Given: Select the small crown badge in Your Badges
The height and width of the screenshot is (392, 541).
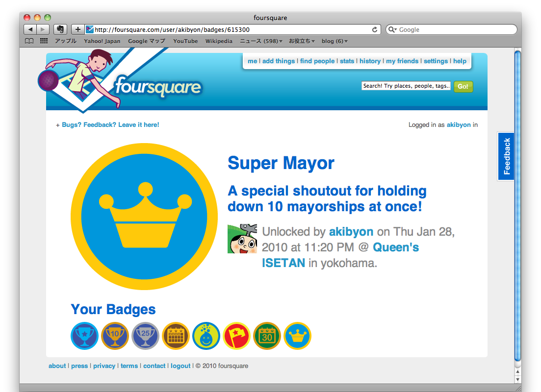Looking at the screenshot, I should (x=297, y=336).
